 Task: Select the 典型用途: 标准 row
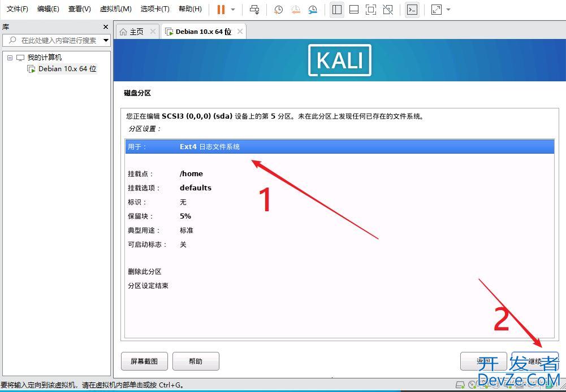[340, 230]
